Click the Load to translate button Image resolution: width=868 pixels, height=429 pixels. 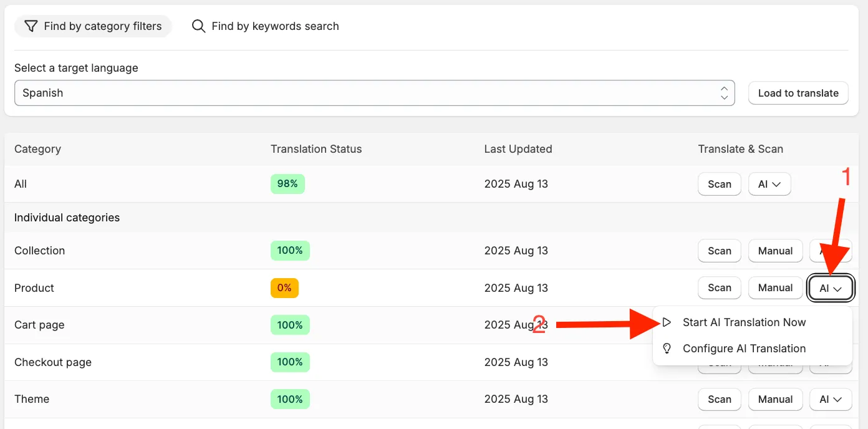point(798,93)
